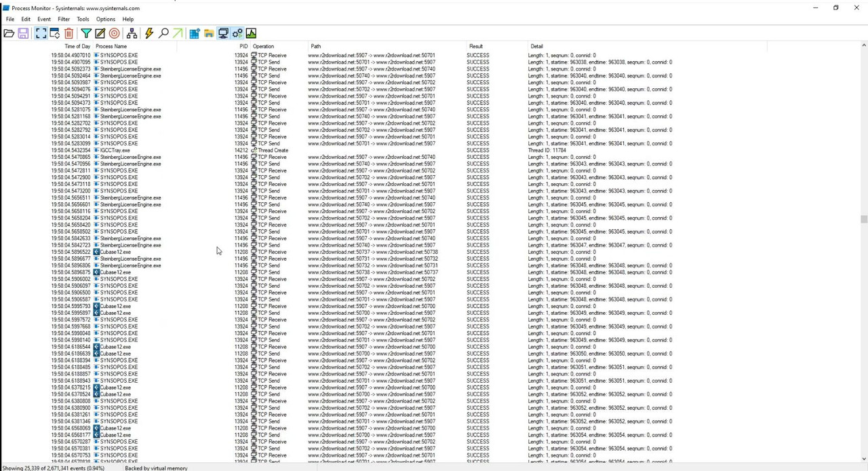Screen dimensions: 868x471
Task: Click PID 14212 cell
Action: (241, 150)
